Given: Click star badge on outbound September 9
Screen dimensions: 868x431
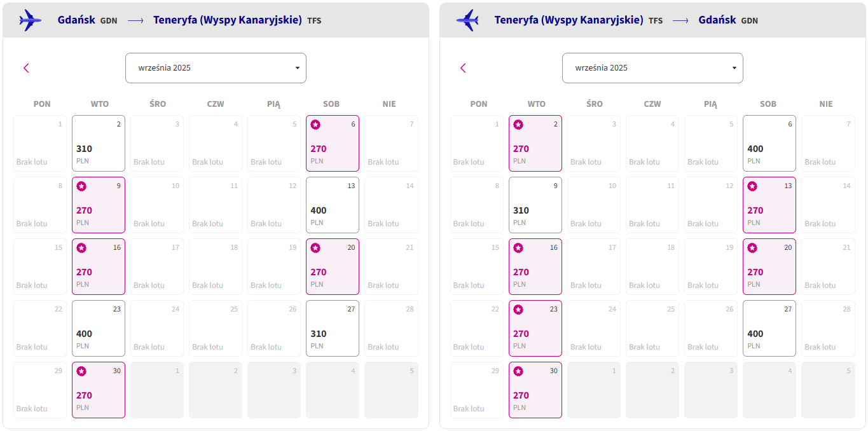Looking at the screenshot, I should coord(81,186).
